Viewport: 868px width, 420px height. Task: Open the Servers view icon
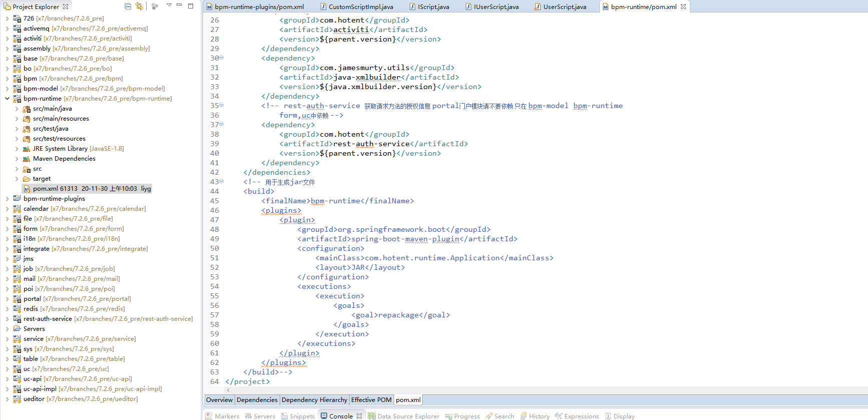tap(248, 416)
